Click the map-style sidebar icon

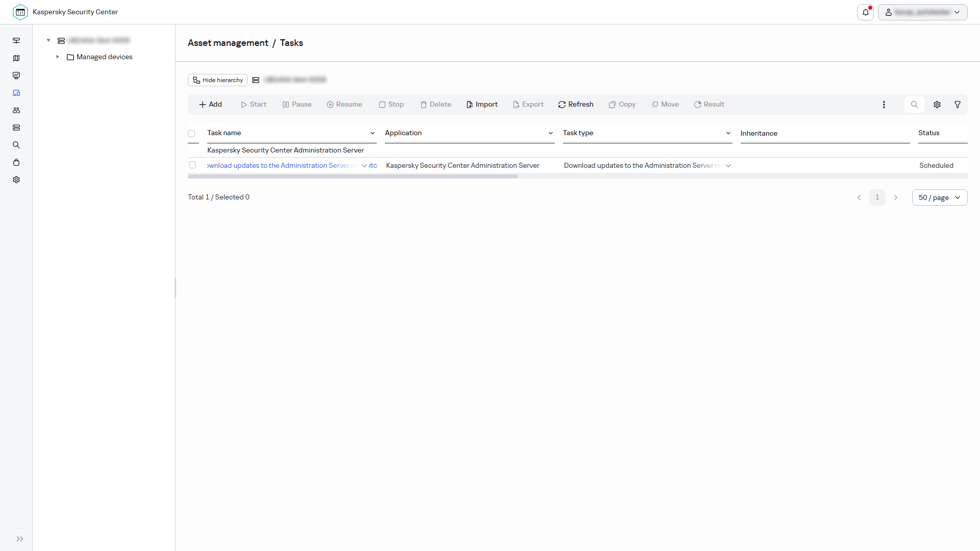tap(16, 58)
